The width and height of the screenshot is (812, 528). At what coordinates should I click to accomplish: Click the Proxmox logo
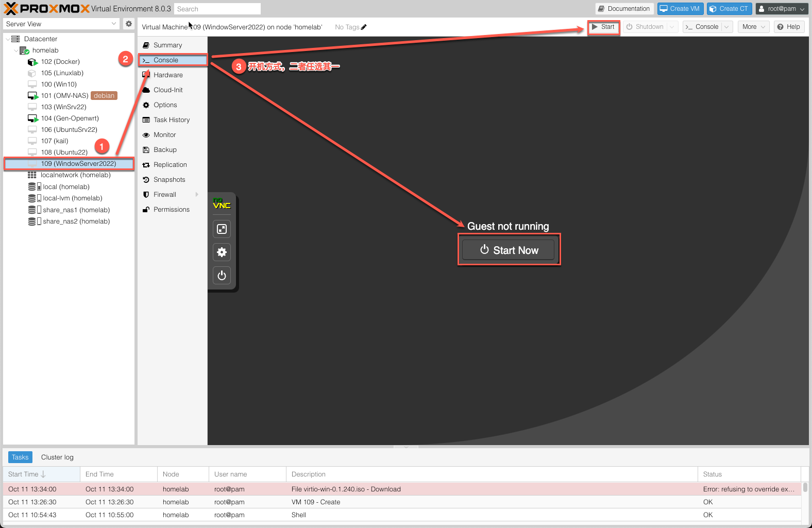(46, 9)
